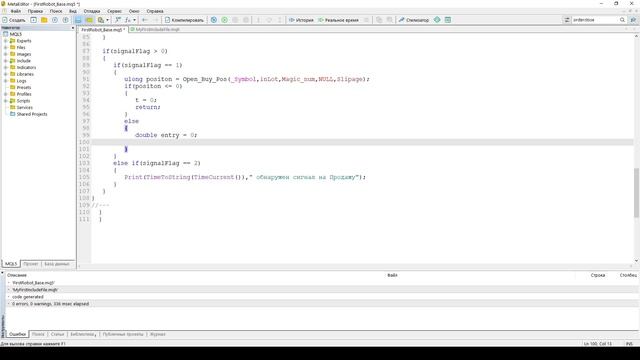Viewport: 640px width, 360px height.
Task: Click the icon right of the search box
Action: coord(633,20)
